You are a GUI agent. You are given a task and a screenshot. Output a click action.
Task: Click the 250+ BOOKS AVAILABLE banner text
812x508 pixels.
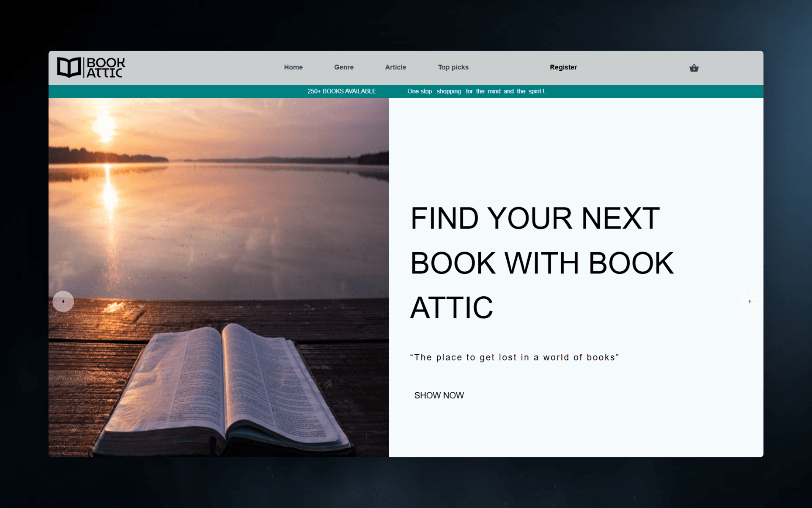click(341, 91)
